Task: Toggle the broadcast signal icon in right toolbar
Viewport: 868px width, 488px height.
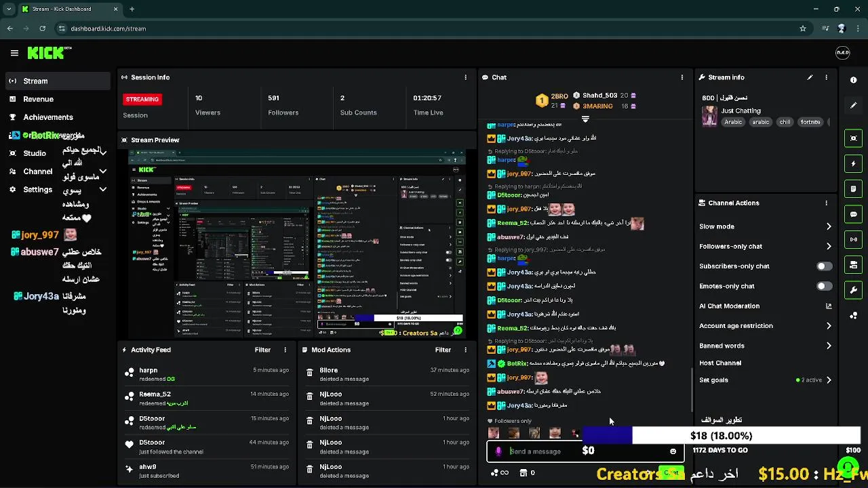Action: click(853, 239)
